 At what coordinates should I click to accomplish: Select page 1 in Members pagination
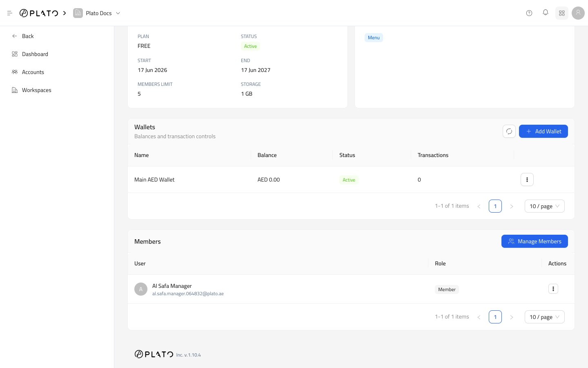coord(495,317)
